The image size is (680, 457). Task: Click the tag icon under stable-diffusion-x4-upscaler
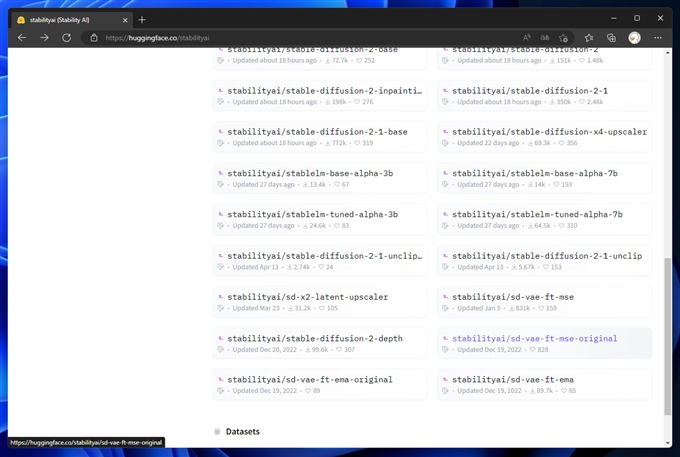point(445,143)
